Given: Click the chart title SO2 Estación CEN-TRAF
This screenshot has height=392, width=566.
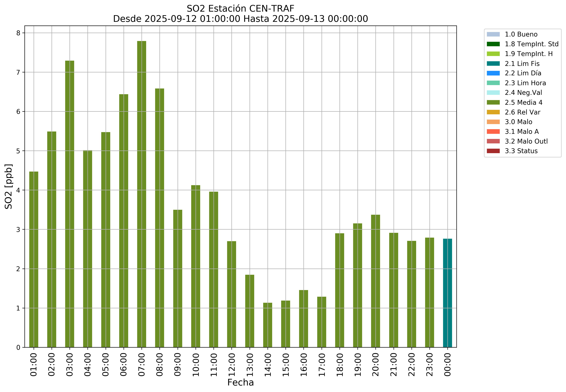Looking at the screenshot, I should click(240, 9).
